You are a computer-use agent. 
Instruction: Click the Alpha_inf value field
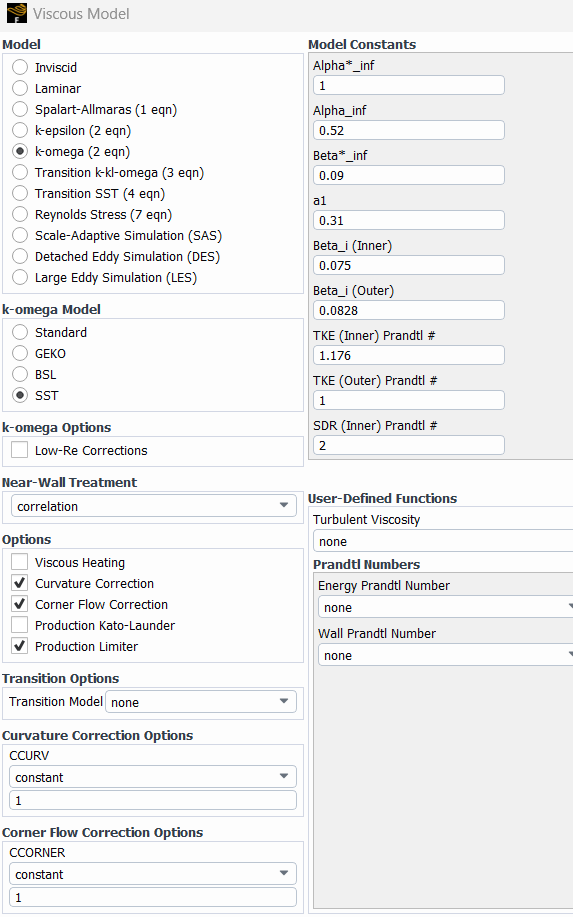[x=409, y=130]
